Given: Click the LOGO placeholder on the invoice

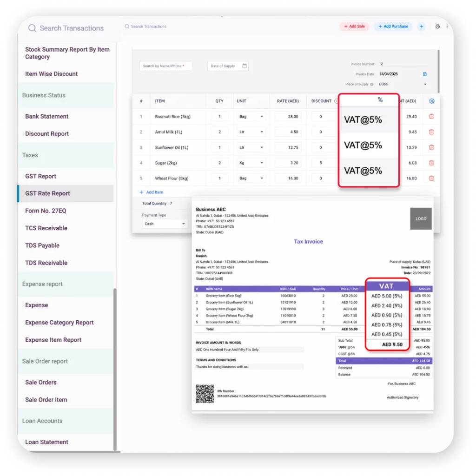Looking at the screenshot, I should click(421, 218).
